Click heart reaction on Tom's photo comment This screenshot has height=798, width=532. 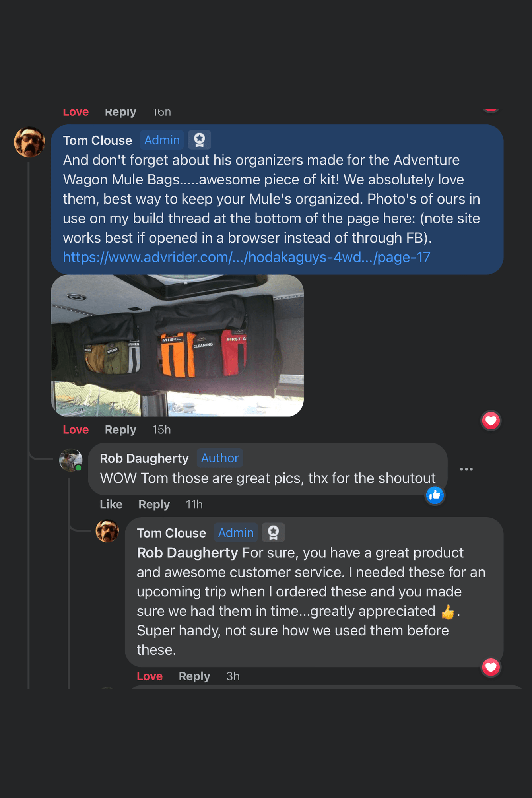[x=491, y=421]
